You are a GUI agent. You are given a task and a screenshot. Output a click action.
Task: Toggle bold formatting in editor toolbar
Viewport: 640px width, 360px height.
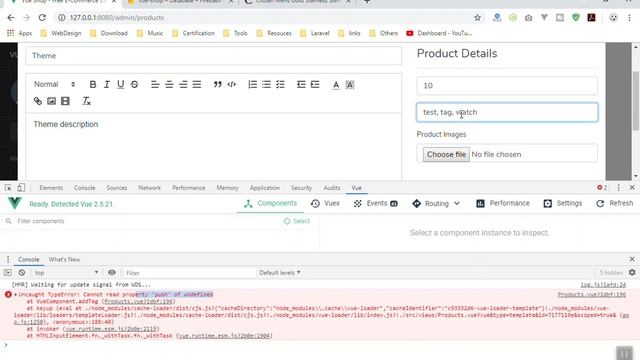coord(93,84)
